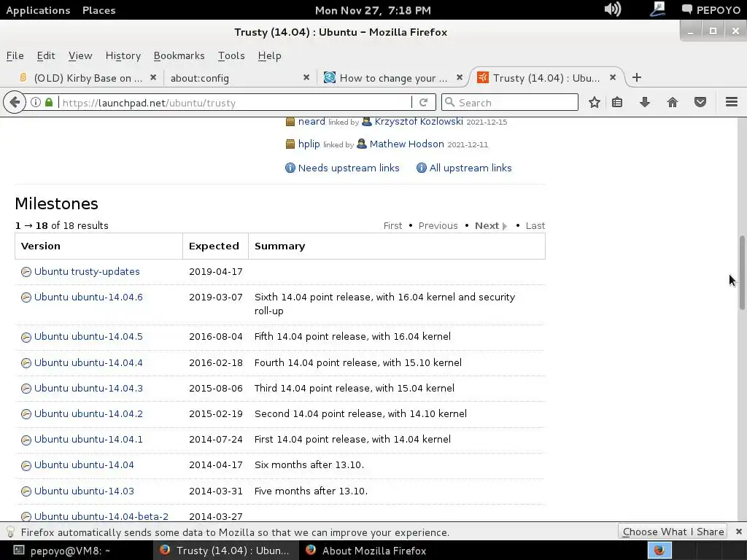Image resolution: width=747 pixels, height=560 pixels.
Task: Open Mathew Hodson's profile link
Action: (406, 144)
